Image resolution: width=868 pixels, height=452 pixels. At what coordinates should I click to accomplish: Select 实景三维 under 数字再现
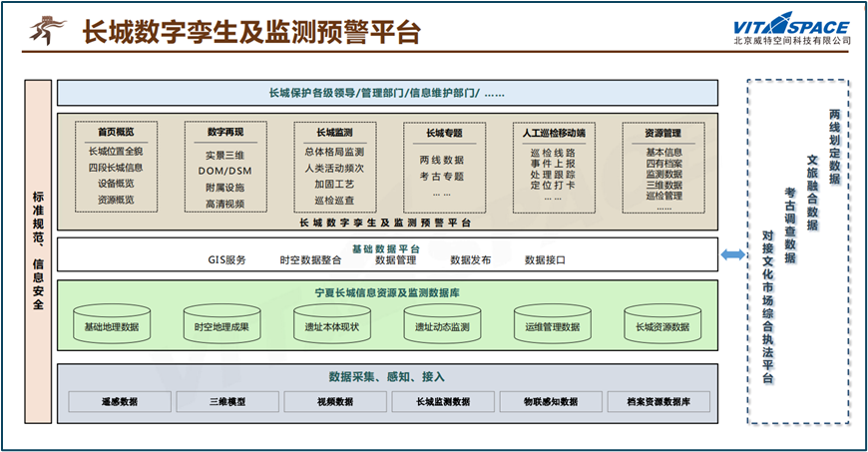coord(224,155)
